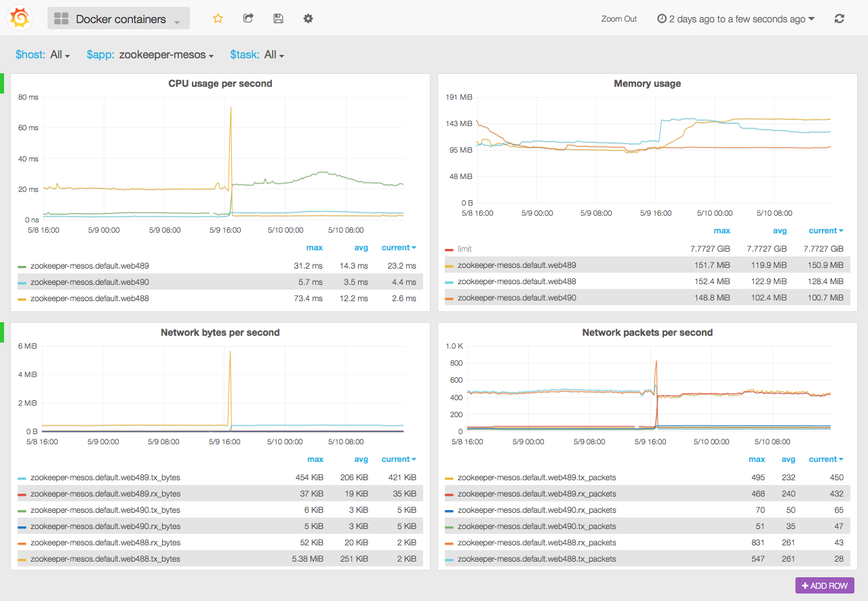Toggle web489 series in Memory legend
Image resolution: width=868 pixels, height=601 pixels.
tap(517, 265)
